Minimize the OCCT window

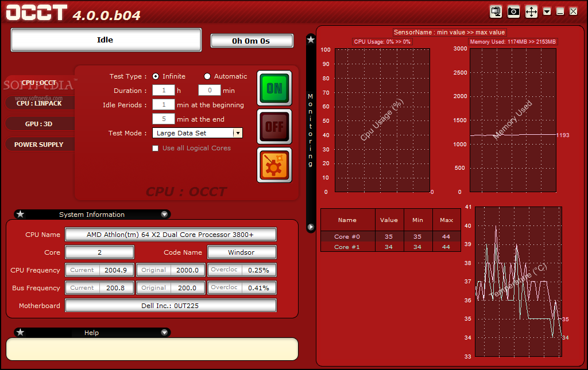pyautogui.click(x=560, y=11)
